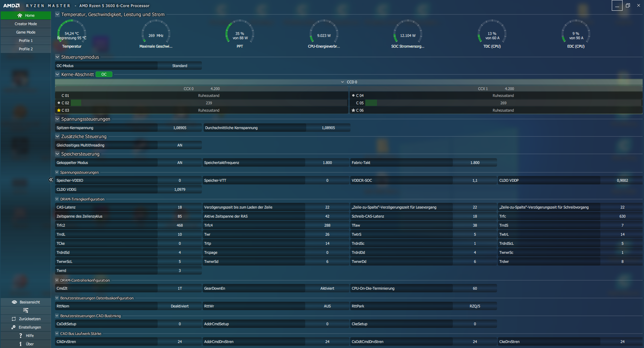Image resolution: width=644 pixels, height=348 pixels.
Task: Collapse the Speichersteuerung section
Action: [x=57, y=154]
